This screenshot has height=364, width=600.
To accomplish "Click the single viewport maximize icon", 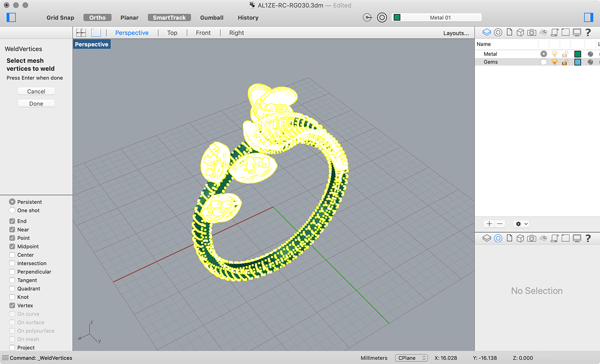I will tap(96, 33).
